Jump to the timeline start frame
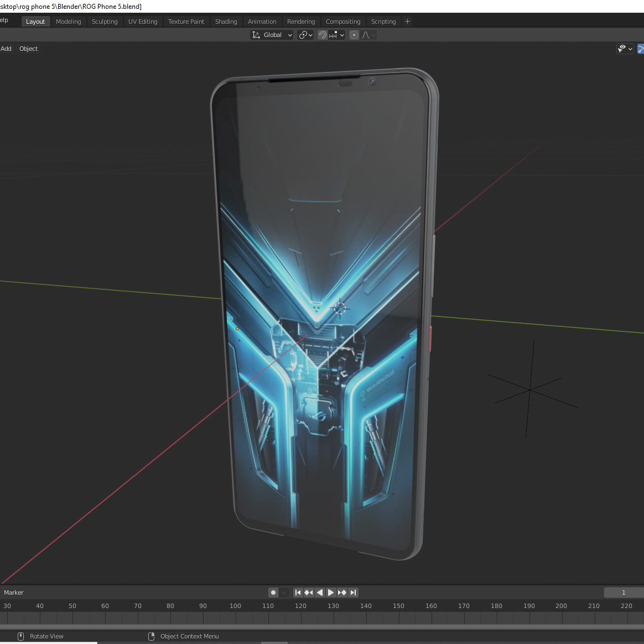This screenshot has height=644, width=644. [x=298, y=593]
